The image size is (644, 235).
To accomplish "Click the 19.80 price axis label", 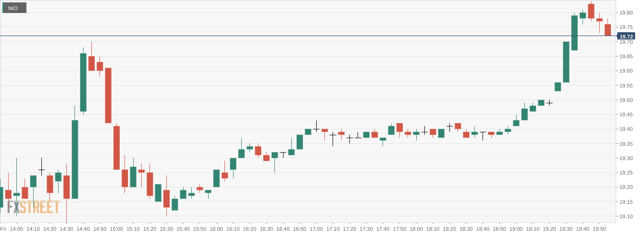I will pos(625,13).
